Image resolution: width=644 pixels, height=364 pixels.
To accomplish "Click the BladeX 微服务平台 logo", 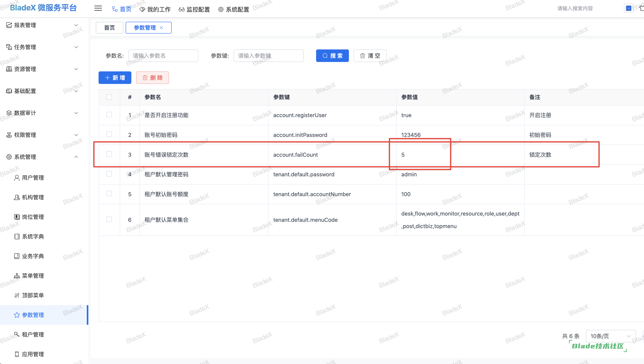I will click(x=43, y=7).
